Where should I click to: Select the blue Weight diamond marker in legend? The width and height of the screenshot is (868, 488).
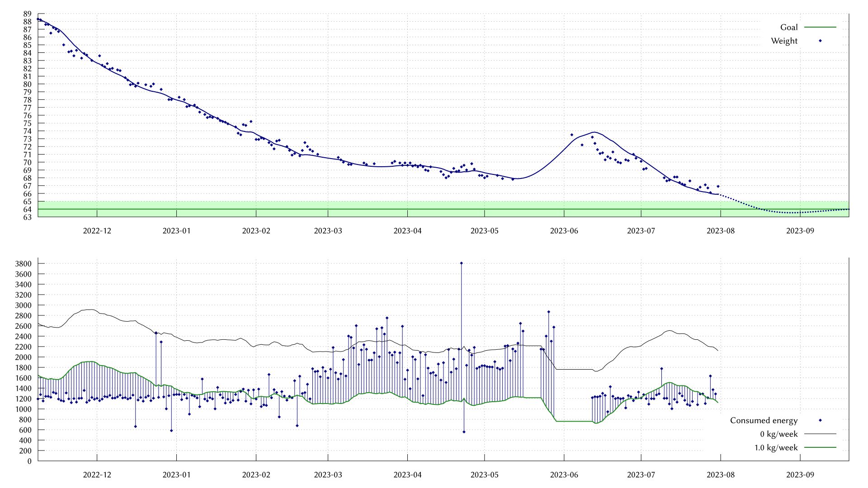[x=820, y=41]
